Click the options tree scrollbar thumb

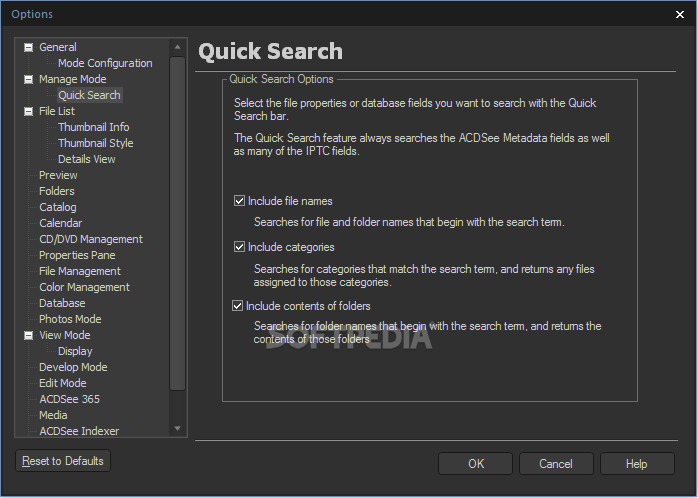point(177,223)
